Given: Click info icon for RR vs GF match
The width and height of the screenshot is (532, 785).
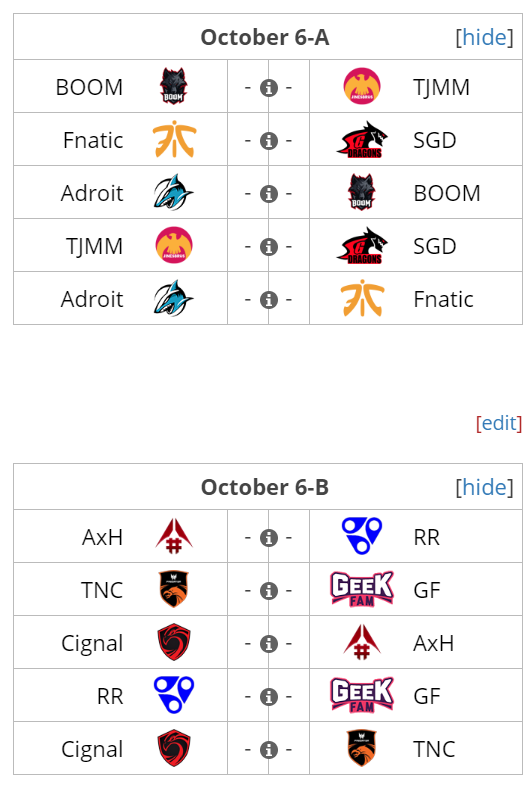Looking at the screenshot, I should click(x=269, y=697).
